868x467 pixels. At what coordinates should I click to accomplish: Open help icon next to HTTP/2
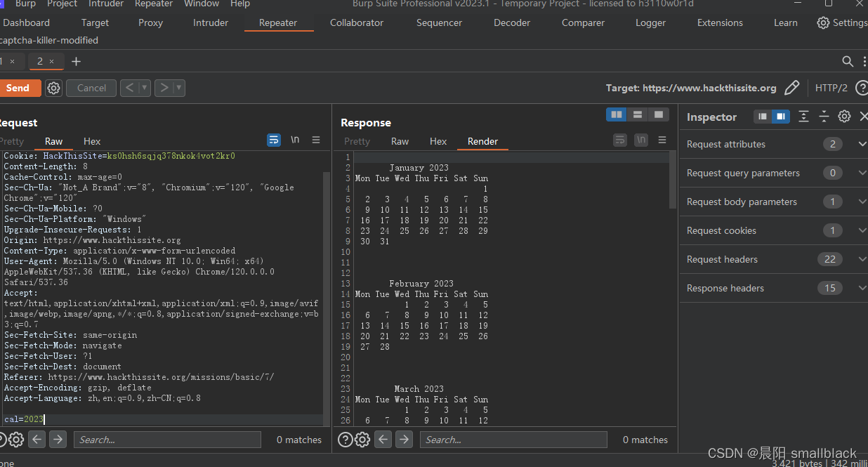(862, 88)
